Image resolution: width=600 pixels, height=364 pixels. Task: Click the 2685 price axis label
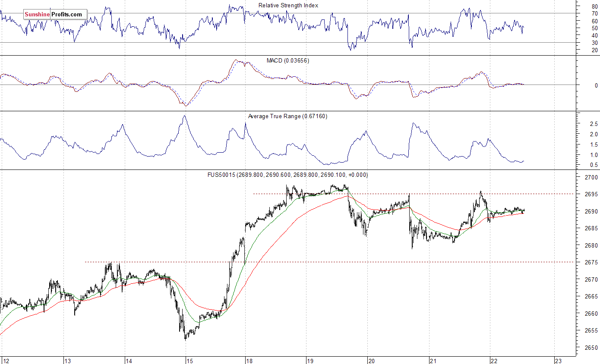point(592,228)
